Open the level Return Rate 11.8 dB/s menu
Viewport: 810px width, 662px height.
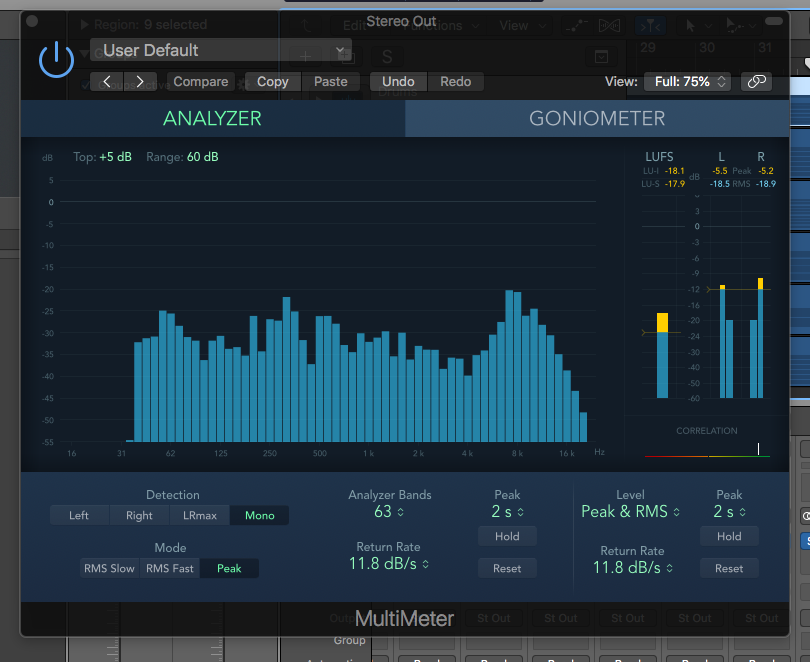(633, 568)
